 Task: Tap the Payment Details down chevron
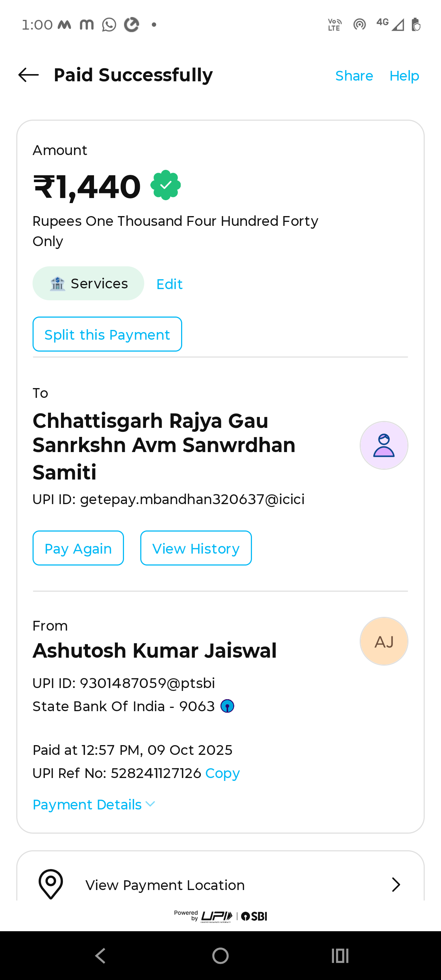click(x=150, y=804)
